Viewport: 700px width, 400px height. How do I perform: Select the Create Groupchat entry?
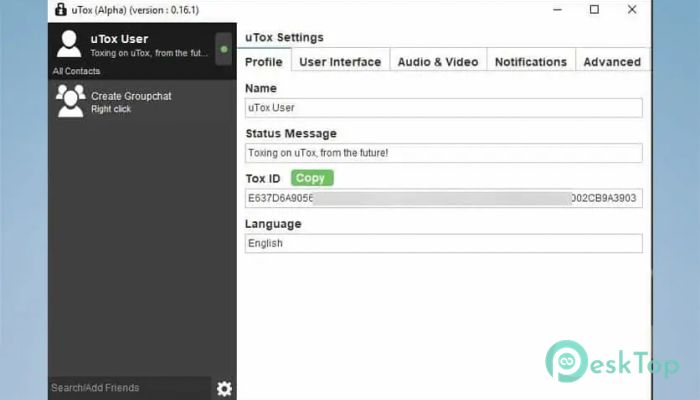tap(142, 102)
